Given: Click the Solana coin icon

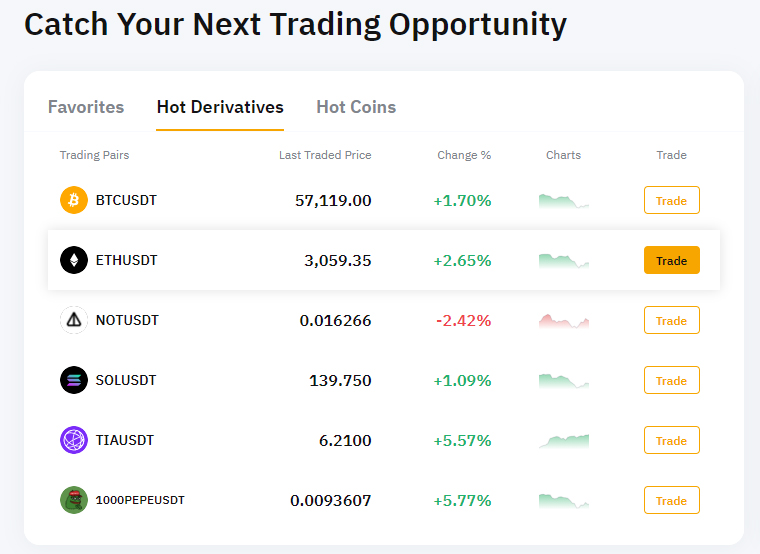Looking at the screenshot, I should coord(74,380).
